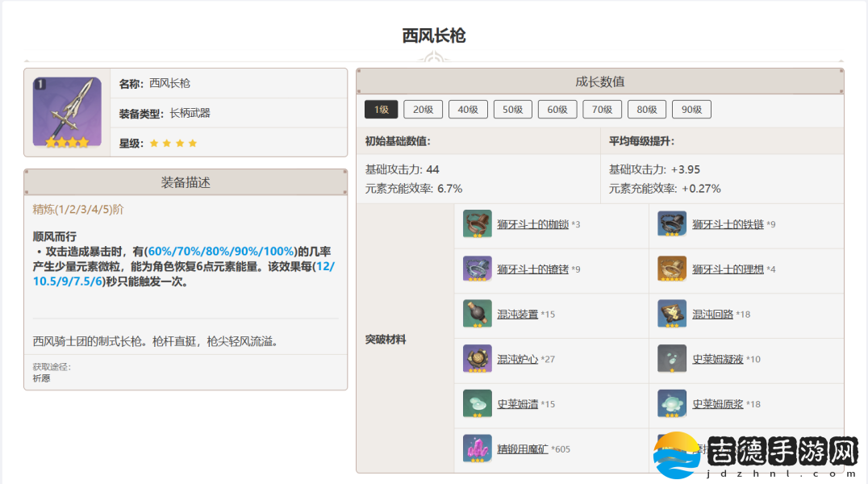Open the 史莱姆清 material link
Image resolution: width=868 pixels, height=484 pixels.
click(517, 404)
